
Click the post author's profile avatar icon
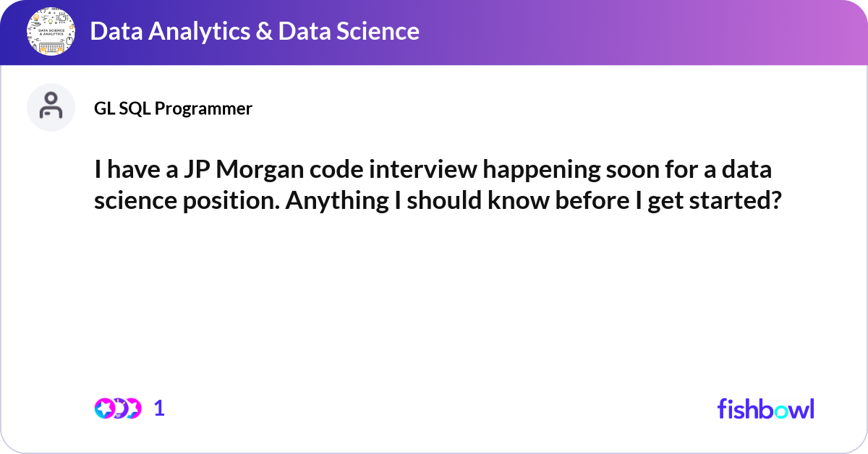[x=51, y=107]
